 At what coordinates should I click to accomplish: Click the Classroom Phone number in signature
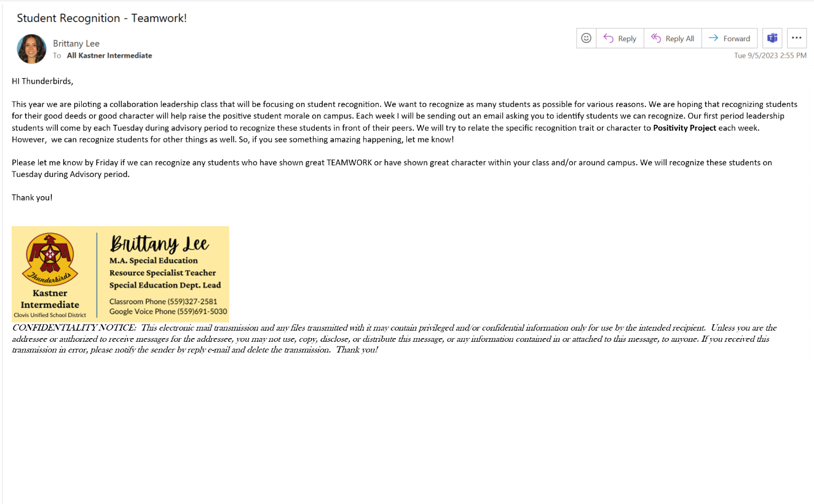[x=192, y=302]
